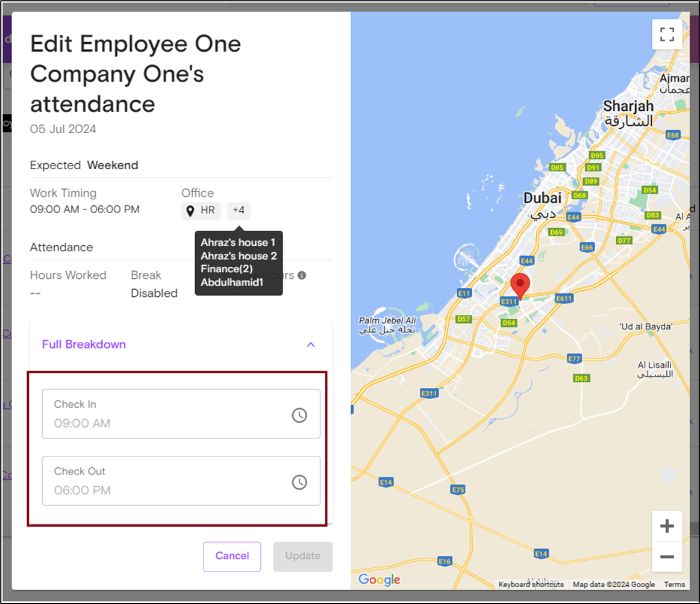Click the Google logo on map
700x604 pixels.
(379, 579)
